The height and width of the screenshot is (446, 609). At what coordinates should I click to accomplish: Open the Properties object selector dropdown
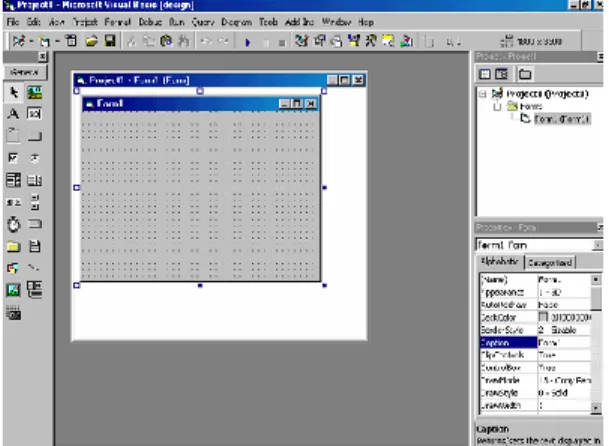(x=598, y=245)
